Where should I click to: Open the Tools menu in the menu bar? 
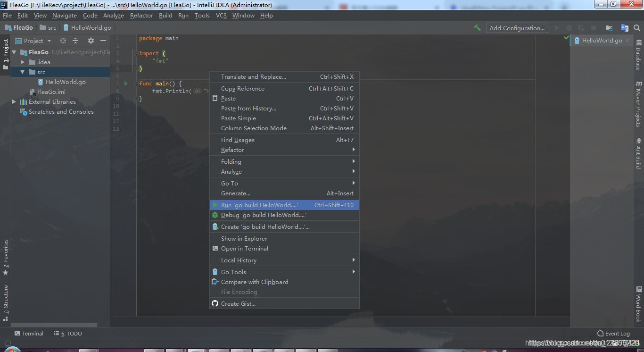click(202, 16)
